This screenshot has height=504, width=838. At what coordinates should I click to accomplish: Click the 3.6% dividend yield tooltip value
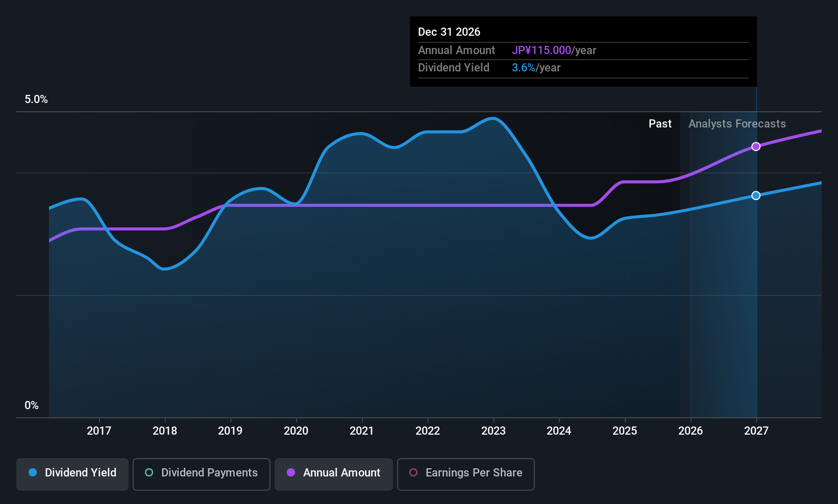(524, 67)
